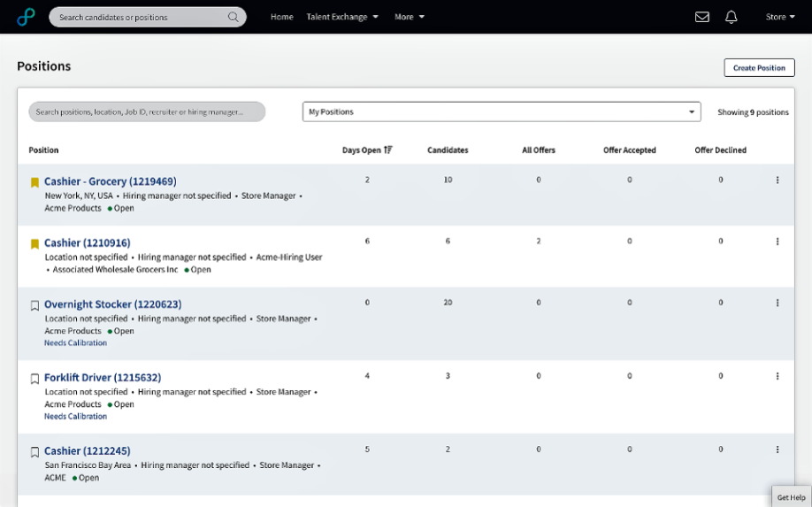812x507 pixels.
Task: Bookmark the Forklift Driver position
Action: tap(34, 379)
